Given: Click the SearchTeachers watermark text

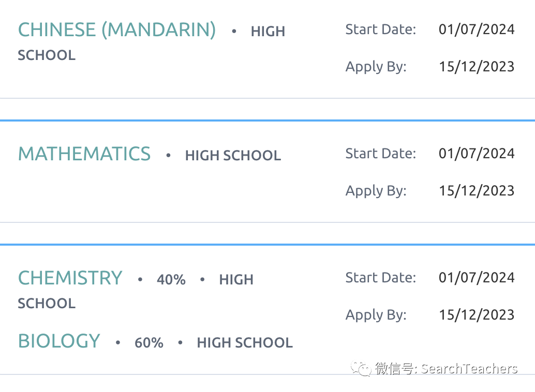Looking at the screenshot, I should pyautogui.click(x=469, y=369).
